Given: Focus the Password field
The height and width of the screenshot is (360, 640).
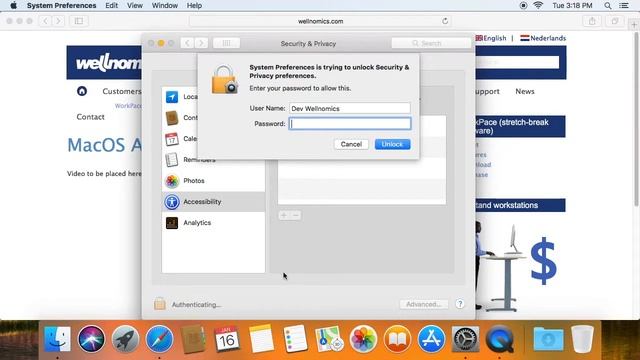Looking at the screenshot, I should point(350,124).
